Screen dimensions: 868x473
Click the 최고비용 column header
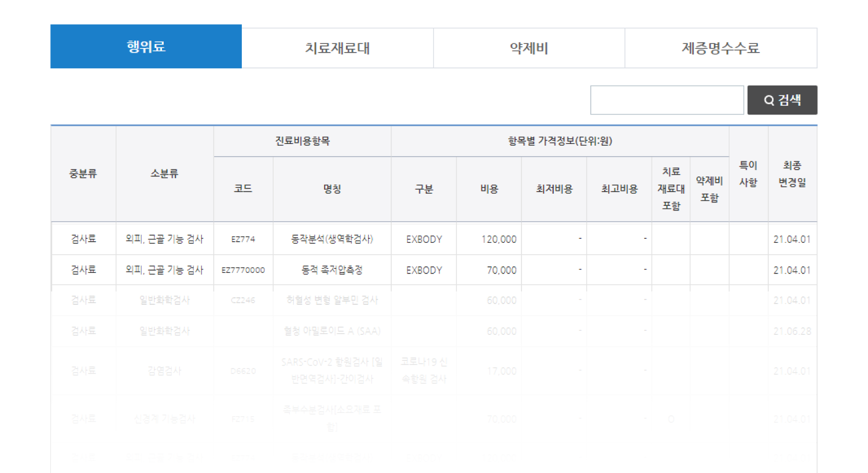(x=619, y=189)
